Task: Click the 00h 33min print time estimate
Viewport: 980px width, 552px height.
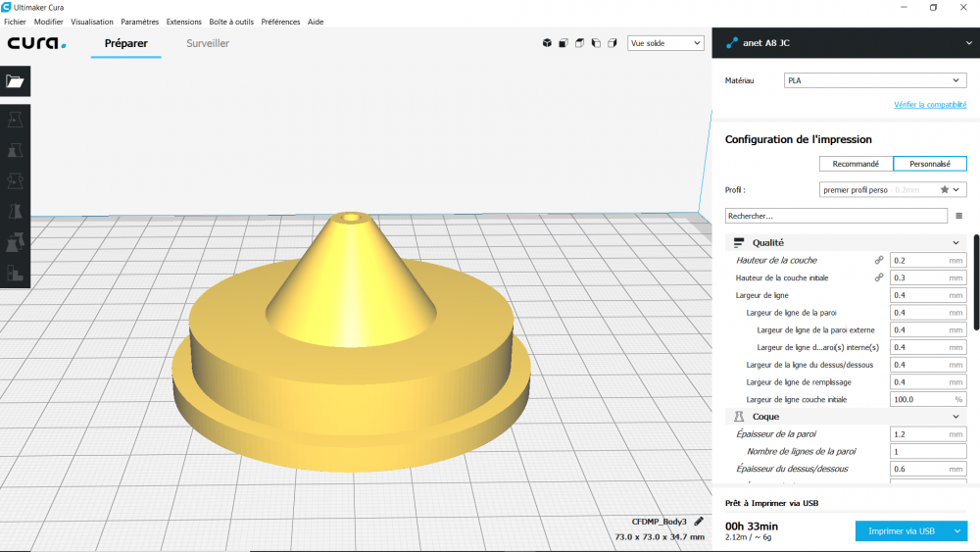Action: pos(752,527)
